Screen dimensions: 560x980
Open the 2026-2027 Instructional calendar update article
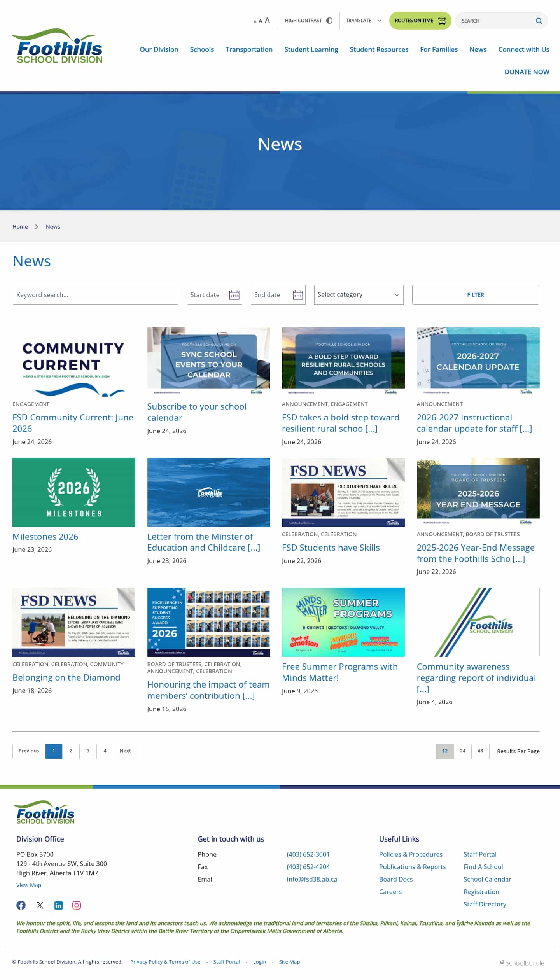tap(474, 423)
